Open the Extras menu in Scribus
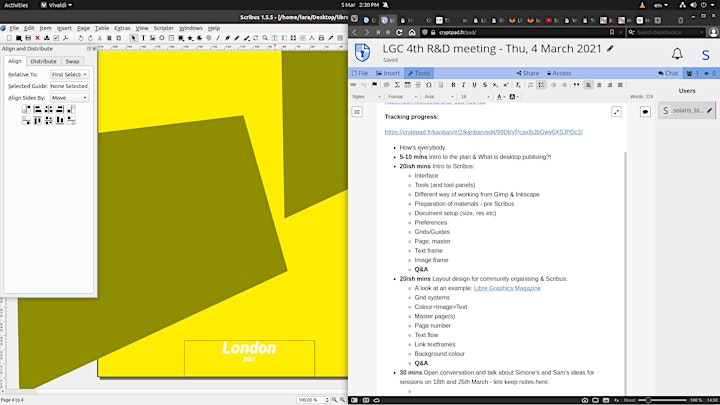This screenshot has width=720, height=405. 122,28
